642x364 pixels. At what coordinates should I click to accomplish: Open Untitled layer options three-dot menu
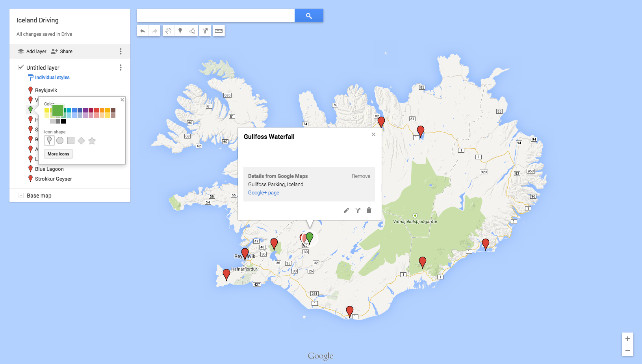[121, 68]
